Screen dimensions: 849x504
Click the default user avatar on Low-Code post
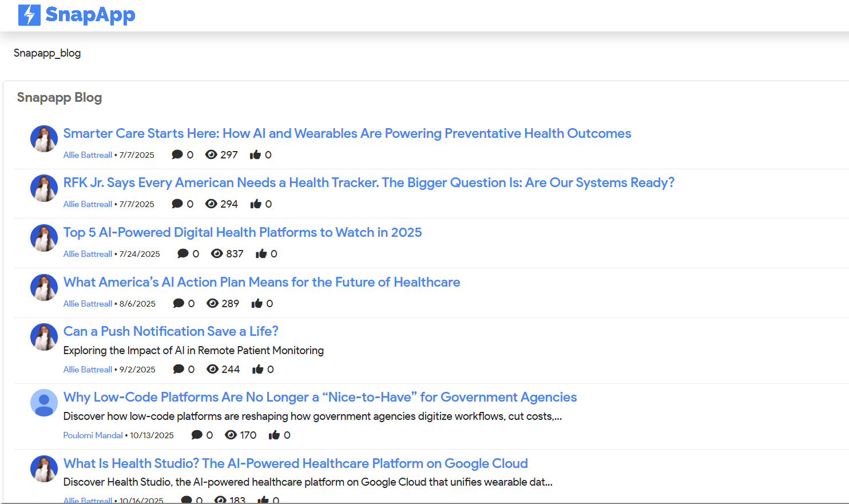pyautogui.click(x=44, y=403)
